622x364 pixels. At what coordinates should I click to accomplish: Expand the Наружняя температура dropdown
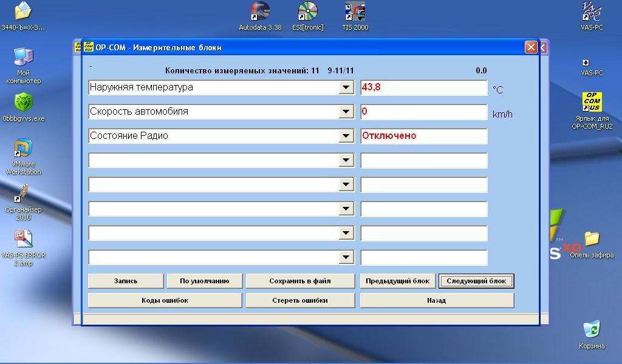tap(346, 87)
